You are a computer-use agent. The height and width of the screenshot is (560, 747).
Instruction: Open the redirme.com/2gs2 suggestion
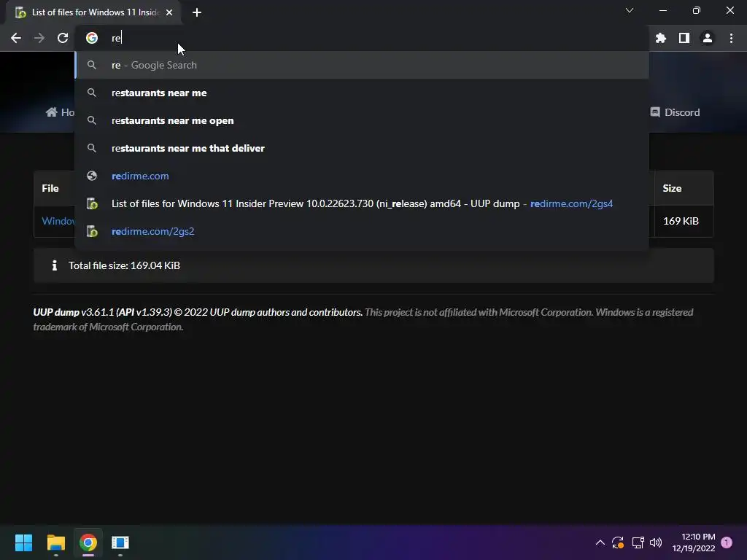[x=362, y=231]
